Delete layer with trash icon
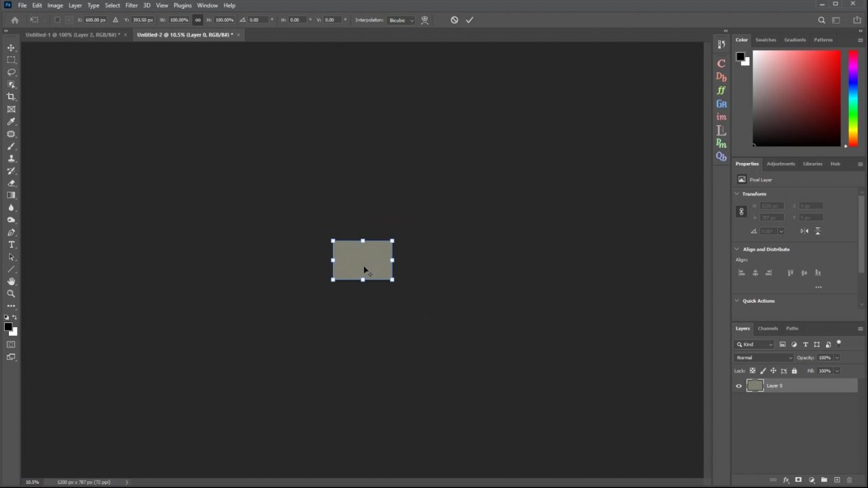 point(849,480)
